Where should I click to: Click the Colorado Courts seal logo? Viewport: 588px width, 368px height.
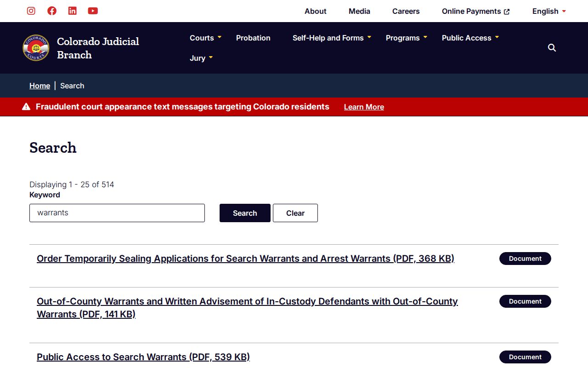[36, 48]
